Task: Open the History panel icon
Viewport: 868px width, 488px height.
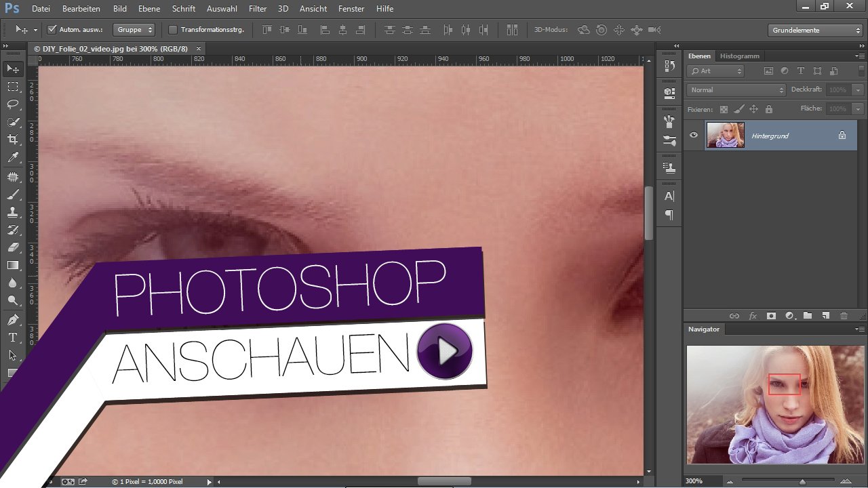Action: point(669,66)
